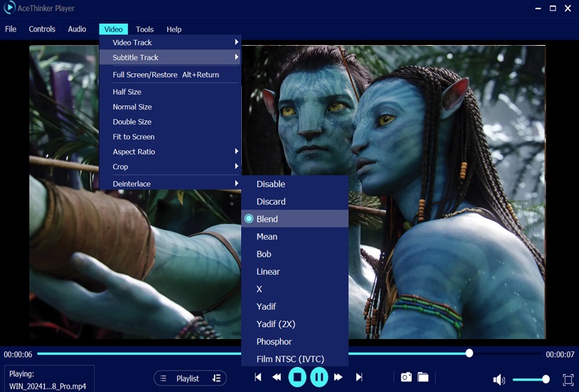Mute audio using speaker icon

coord(499,379)
